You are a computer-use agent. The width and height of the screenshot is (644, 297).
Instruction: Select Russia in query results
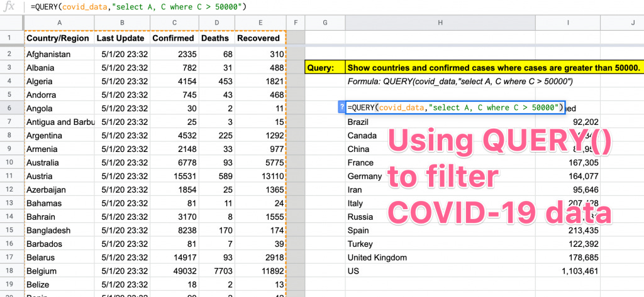click(x=440, y=217)
